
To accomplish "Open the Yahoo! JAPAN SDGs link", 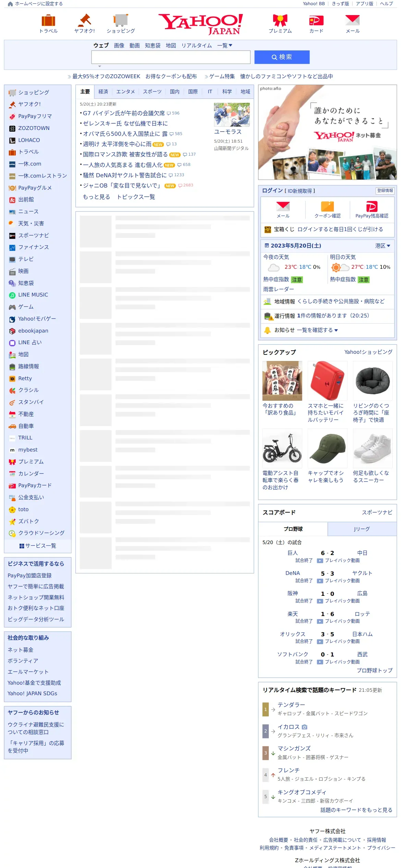I will (x=32, y=693).
